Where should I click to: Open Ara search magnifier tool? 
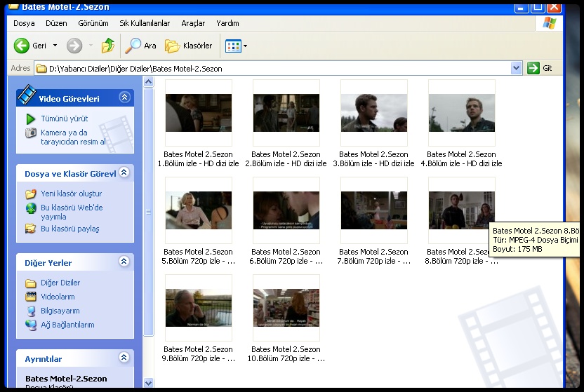[x=133, y=46]
